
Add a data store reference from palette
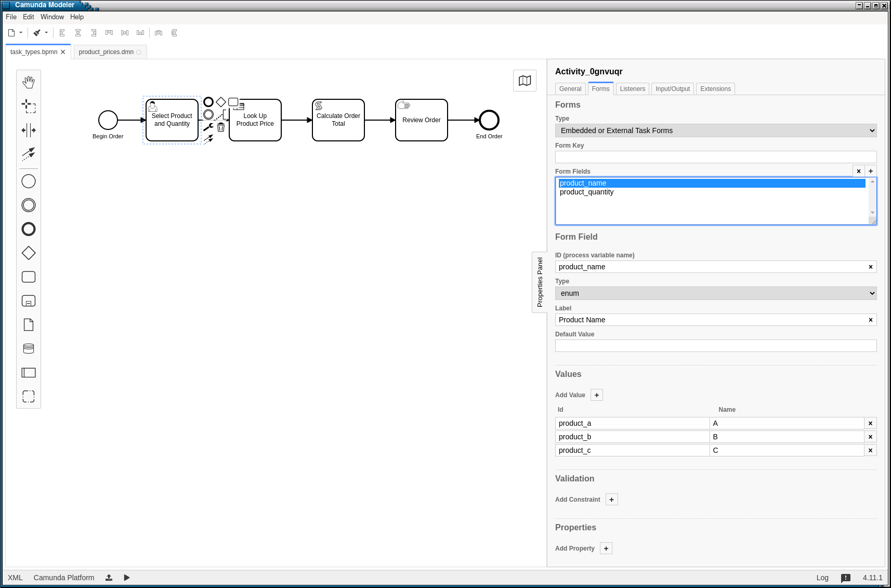pyautogui.click(x=29, y=349)
